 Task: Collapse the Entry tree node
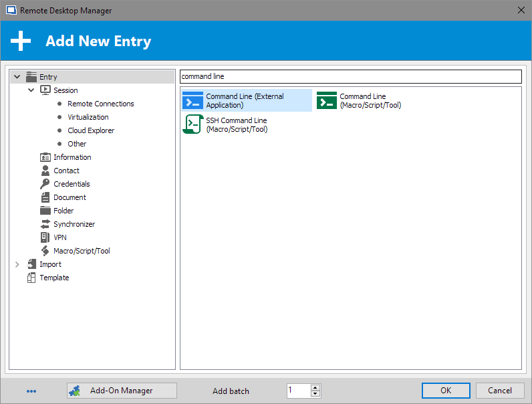17,77
